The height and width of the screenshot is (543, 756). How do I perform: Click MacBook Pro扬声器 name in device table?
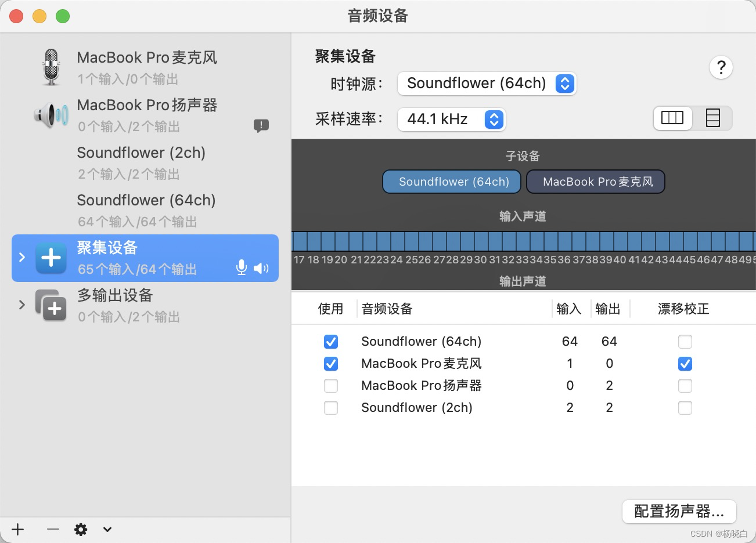tap(421, 385)
